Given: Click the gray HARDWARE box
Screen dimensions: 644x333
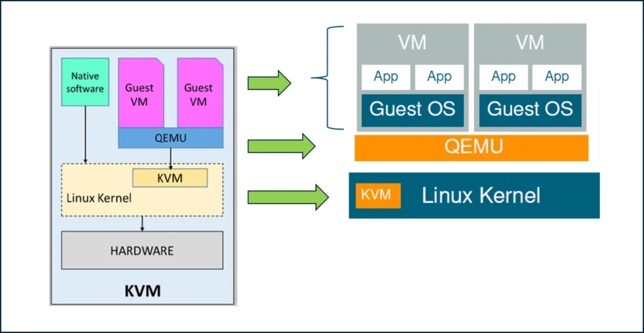Looking at the screenshot, I should pyautogui.click(x=142, y=250).
